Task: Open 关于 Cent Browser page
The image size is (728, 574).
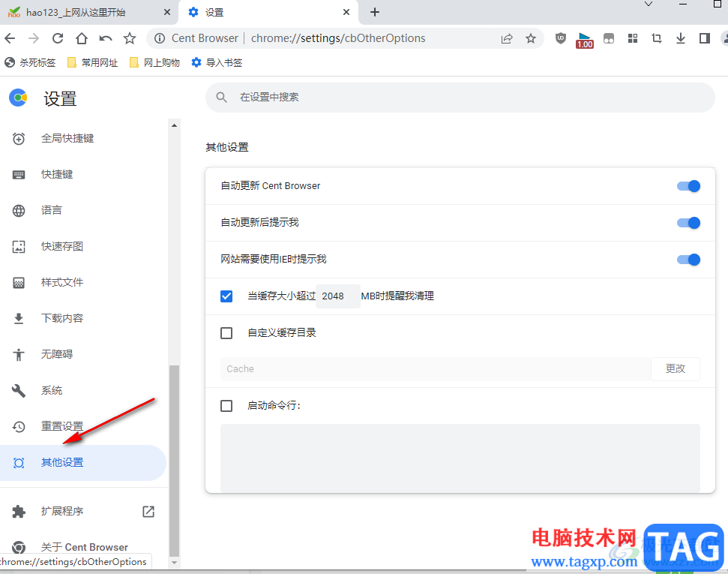Action: pyautogui.click(x=83, y=547)
